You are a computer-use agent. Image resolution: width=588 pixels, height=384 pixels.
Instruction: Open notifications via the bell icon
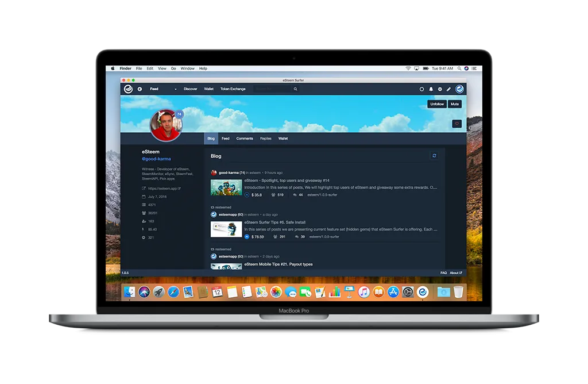tap(431, 89)
